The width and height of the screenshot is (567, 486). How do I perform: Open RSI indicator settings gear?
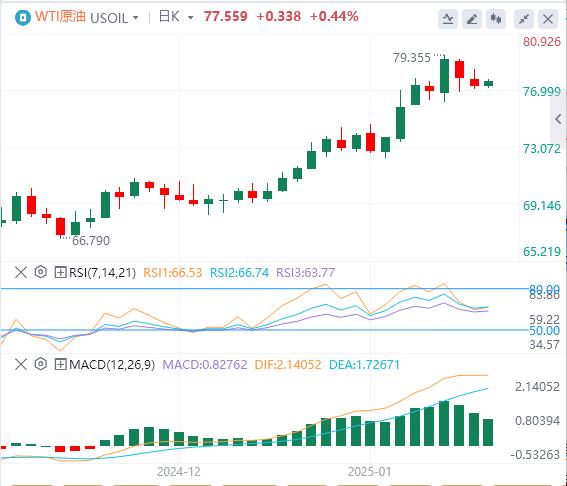(40, 272)
